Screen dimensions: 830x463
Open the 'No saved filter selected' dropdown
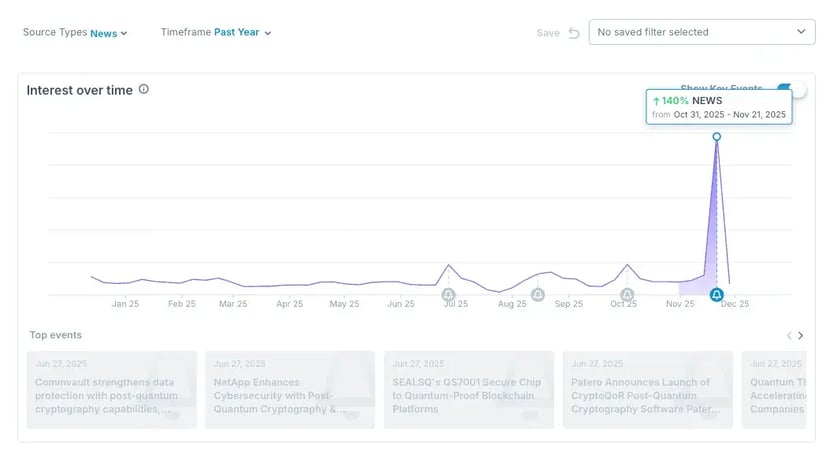701,32
